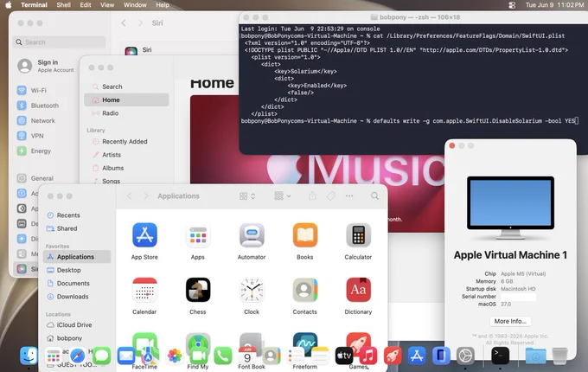Open the Phone app in the Dock
The width and height of the screenshot is (588, 372).
(x=223, y=356)
